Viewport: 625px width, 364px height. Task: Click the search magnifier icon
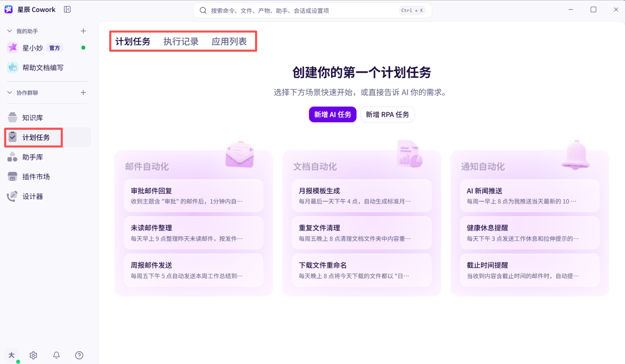coord(203,10)
